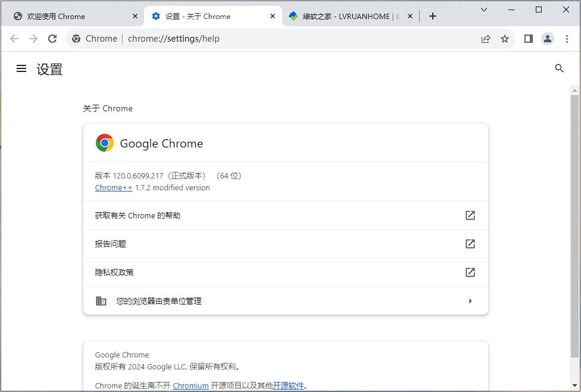Open the side panel icon

click(528, 39)
